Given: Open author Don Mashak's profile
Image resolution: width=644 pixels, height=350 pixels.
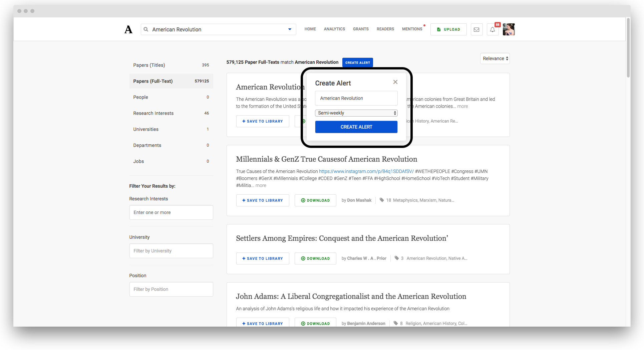Looking at the screenshot, I should pyautogui.click(x=359, y=200).
